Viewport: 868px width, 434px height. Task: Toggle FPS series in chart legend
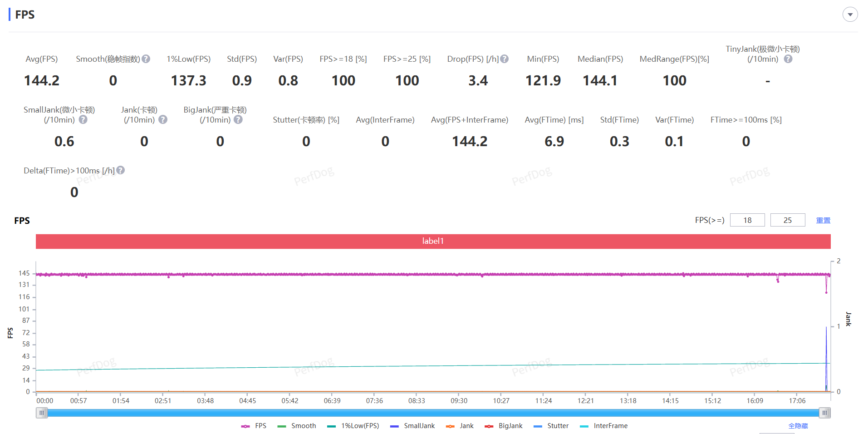coord(254,426)
